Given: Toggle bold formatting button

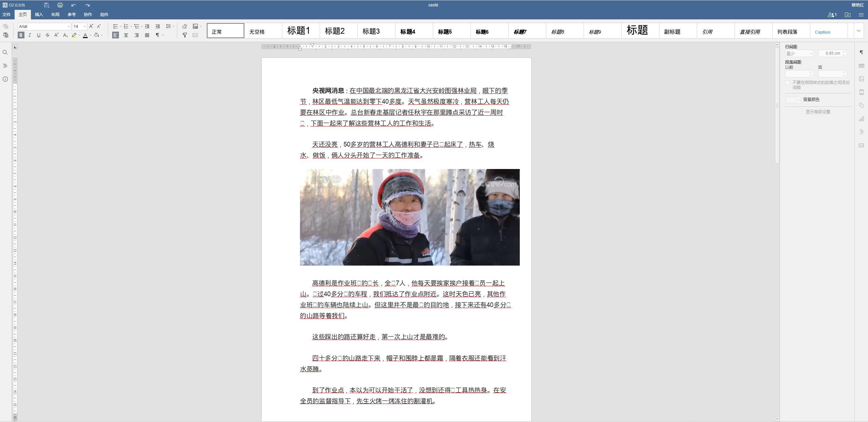Looking at the screenshot, I should (x=21, y=35).
